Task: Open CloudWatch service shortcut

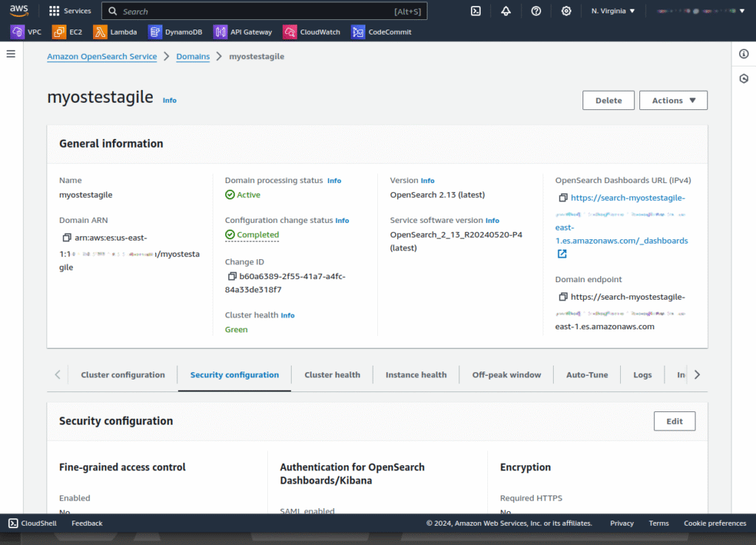Action: pyautogui.click(x=312, y=32)
